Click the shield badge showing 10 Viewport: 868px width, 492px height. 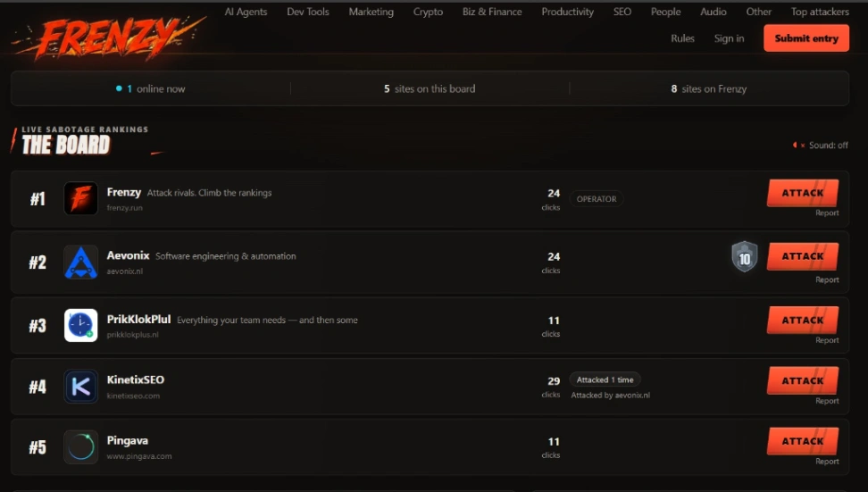[x=745, y=257]
